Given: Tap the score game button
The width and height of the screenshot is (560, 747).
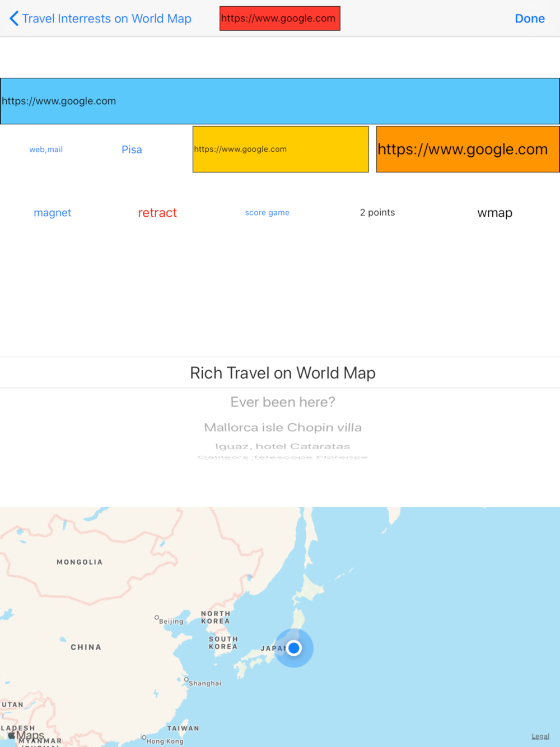Looking at the screenshot, I should pyautogui.click(x=267, y=213).
